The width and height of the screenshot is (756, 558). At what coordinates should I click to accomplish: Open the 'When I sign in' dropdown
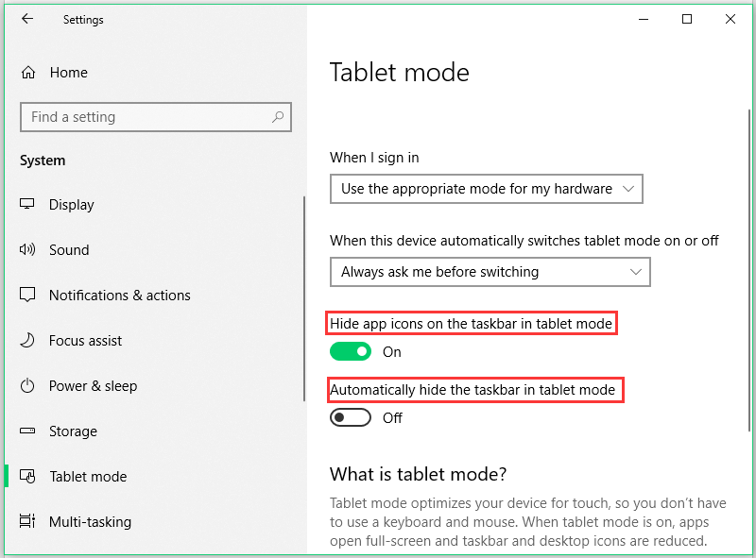click(486, 189)
